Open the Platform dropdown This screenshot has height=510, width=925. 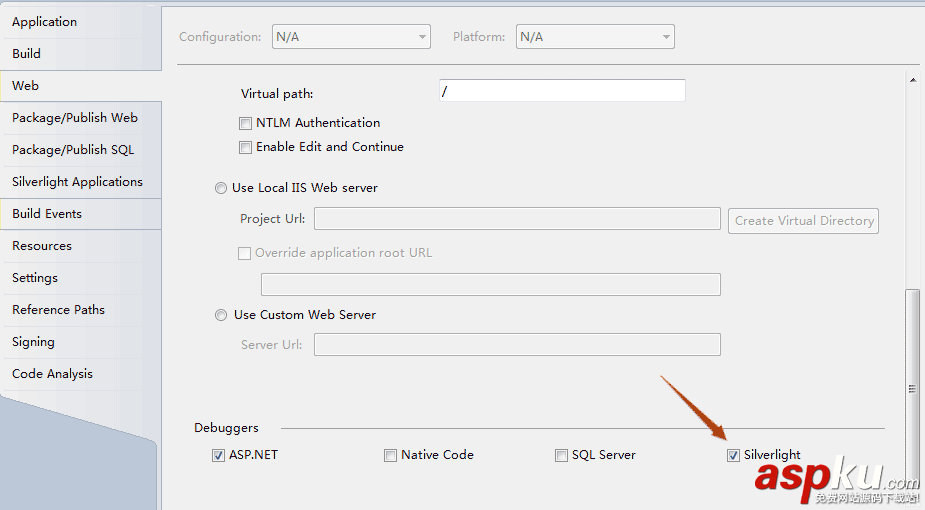coord(595,37)
